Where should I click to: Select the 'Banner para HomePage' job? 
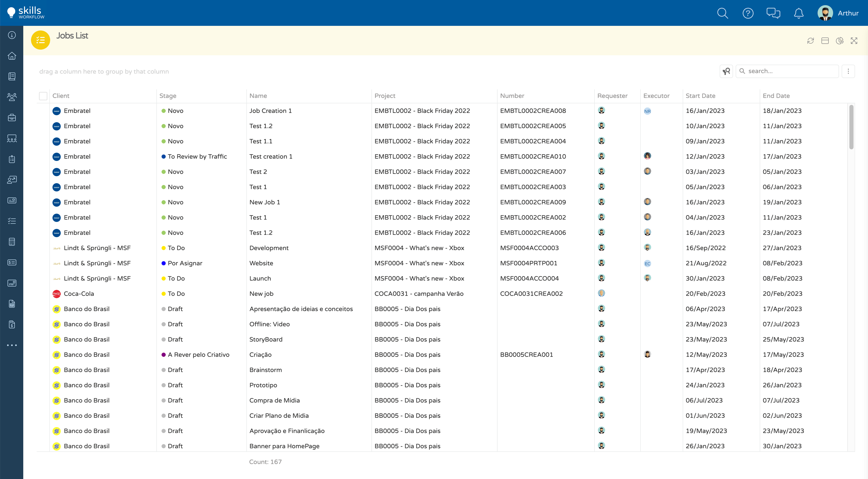click(284, 446)
